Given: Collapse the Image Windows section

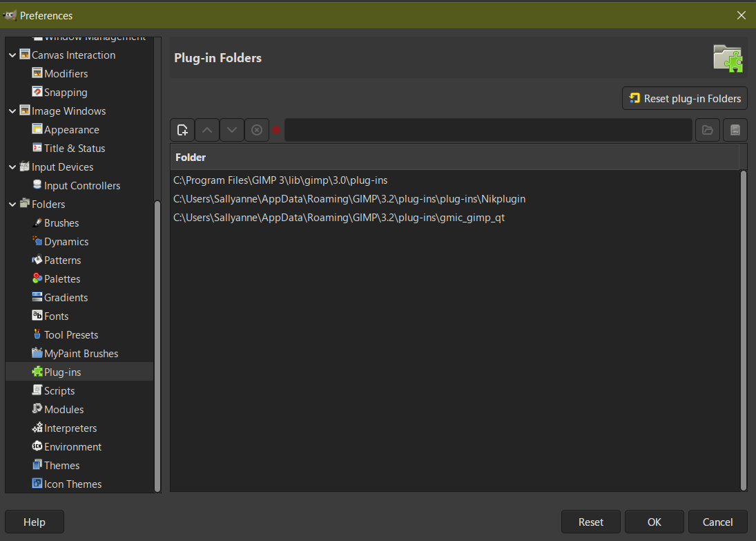Looking at the screenshot, I should pyautogui.click(x=12, y=111).
